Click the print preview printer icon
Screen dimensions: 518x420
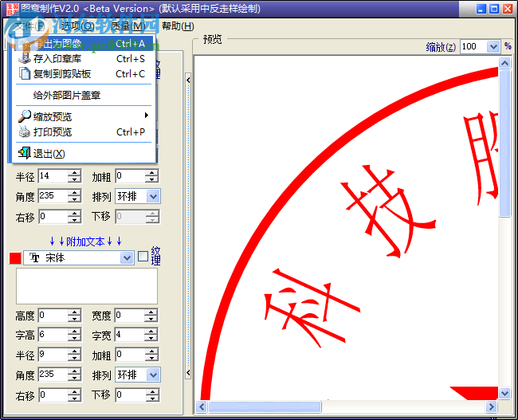[x=25, y=131]
